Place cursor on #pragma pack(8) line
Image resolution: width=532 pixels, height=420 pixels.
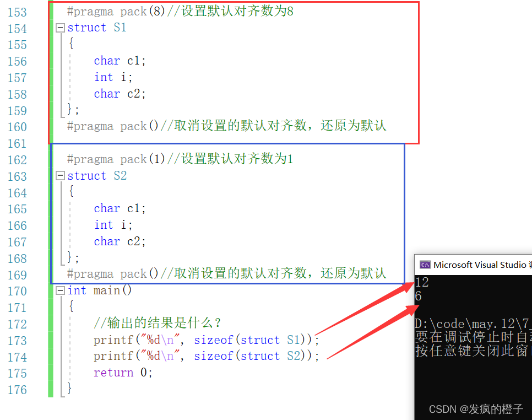[x=180, y=11]
